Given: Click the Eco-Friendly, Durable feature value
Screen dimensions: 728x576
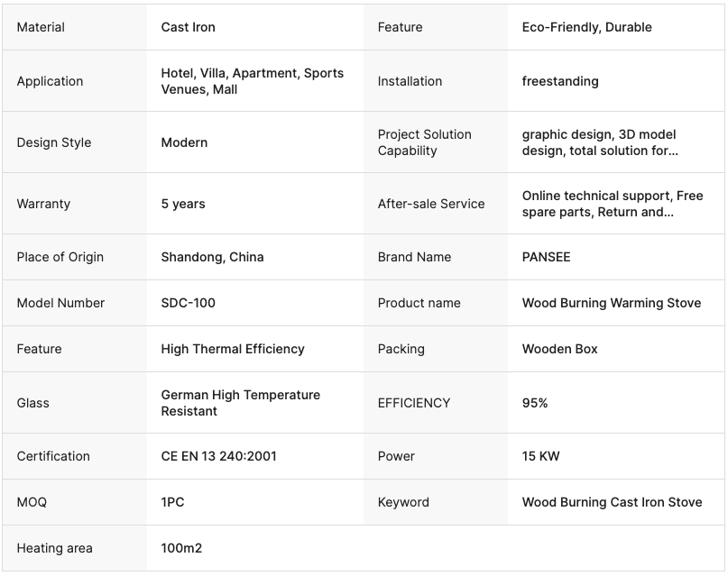Looking at the screenshot, I should [x=586, y=27].
